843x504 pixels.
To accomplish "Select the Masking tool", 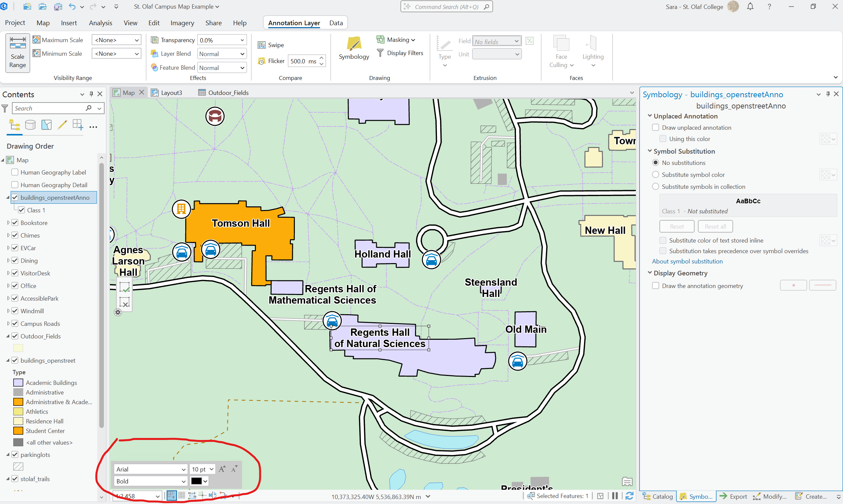I will pyautogui.click(x=380, y=39).
